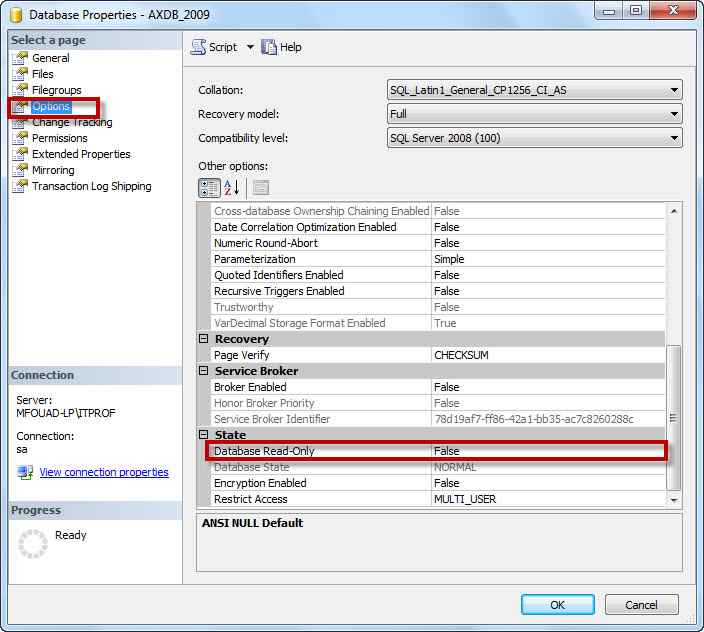Open View connection properties link

[x=104, y=472]
